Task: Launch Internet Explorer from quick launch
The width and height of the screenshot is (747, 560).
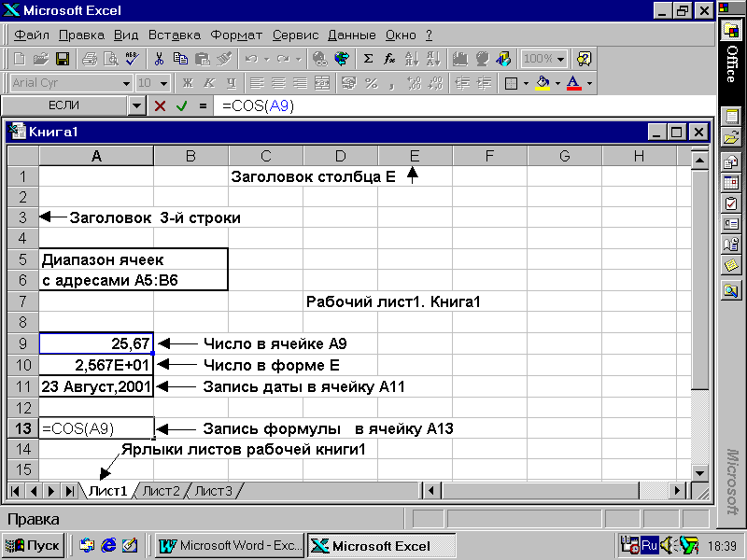Action: (x=108, y=546)
